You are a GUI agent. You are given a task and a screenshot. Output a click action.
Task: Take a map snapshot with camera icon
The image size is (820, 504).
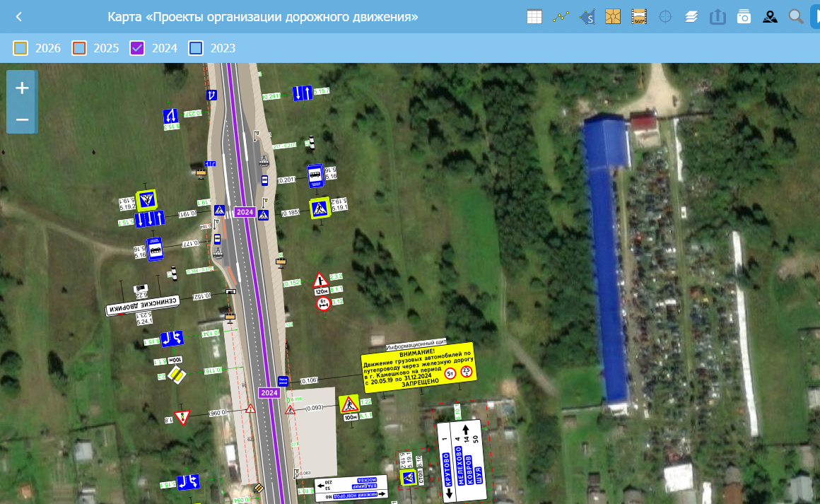point(744,17)
